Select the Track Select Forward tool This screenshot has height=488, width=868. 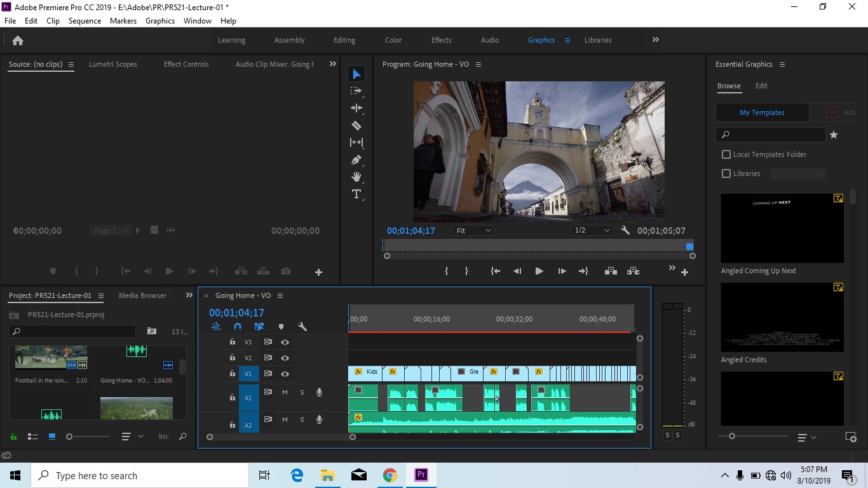coord(356,91)
